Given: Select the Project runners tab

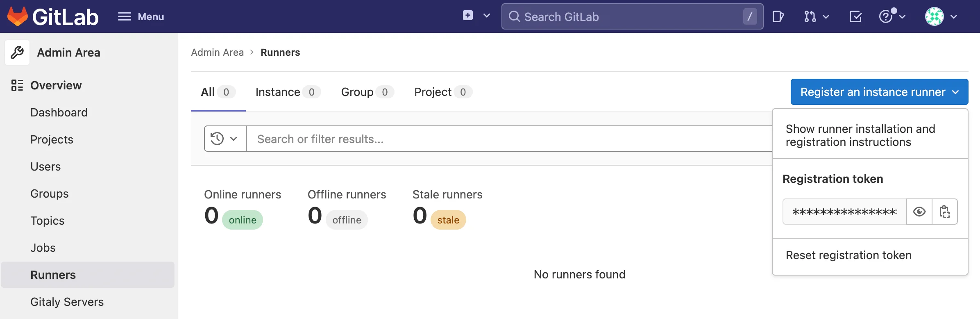Looking at the screenshot, I should click(x=442, y=92).
